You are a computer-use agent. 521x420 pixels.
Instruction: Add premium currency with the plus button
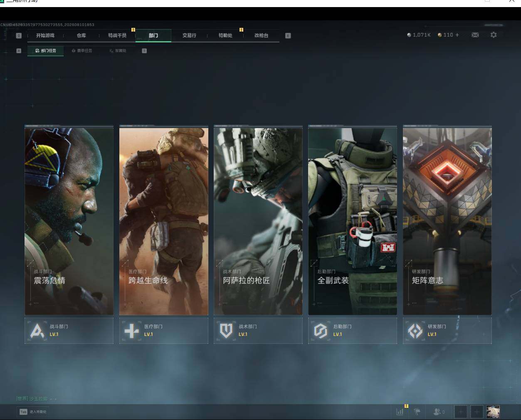point(457,35)
